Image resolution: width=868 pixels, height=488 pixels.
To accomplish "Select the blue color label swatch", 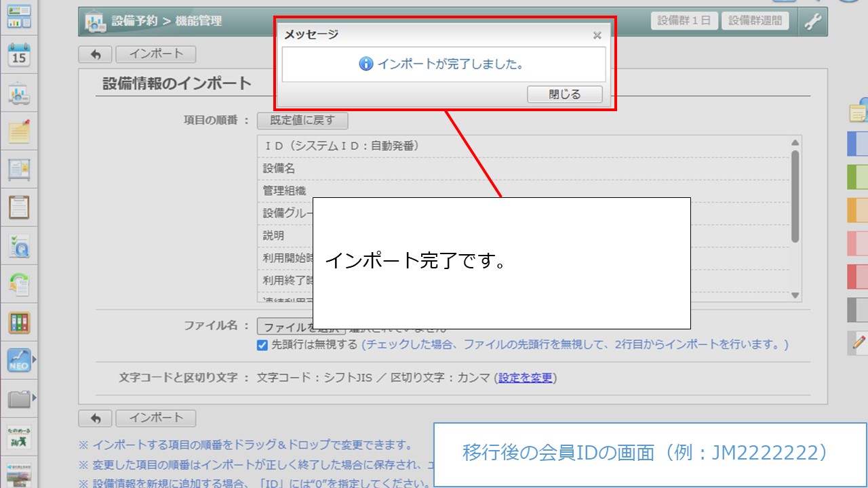I will point(858,144).
